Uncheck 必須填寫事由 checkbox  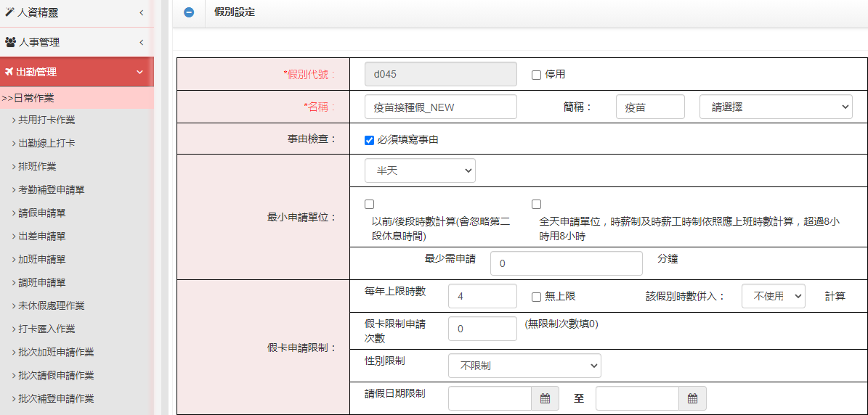369,140
